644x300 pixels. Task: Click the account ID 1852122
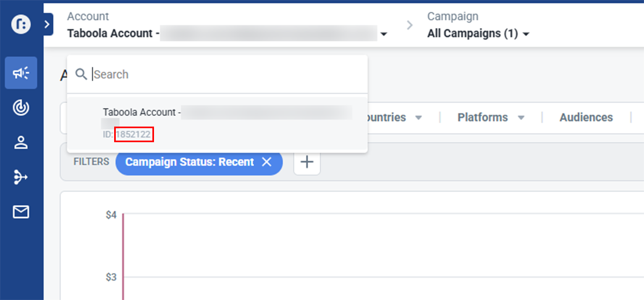click(134, 135)
